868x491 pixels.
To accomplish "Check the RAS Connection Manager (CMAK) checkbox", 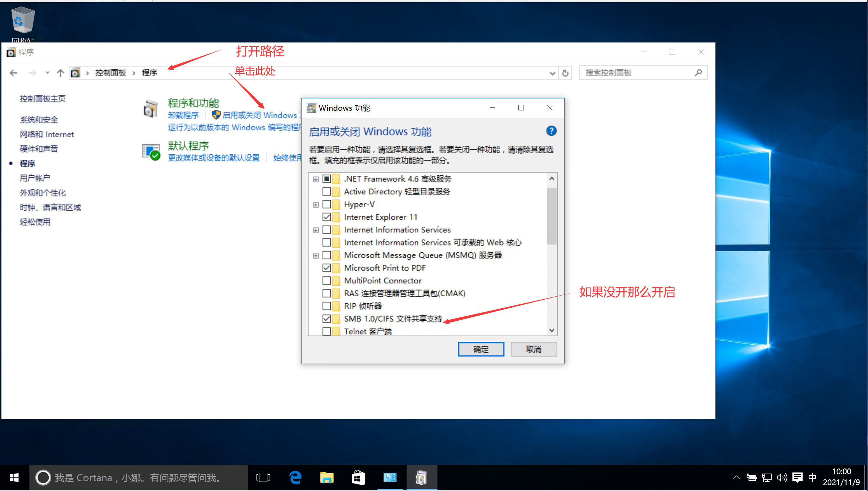I will [327, 293].
